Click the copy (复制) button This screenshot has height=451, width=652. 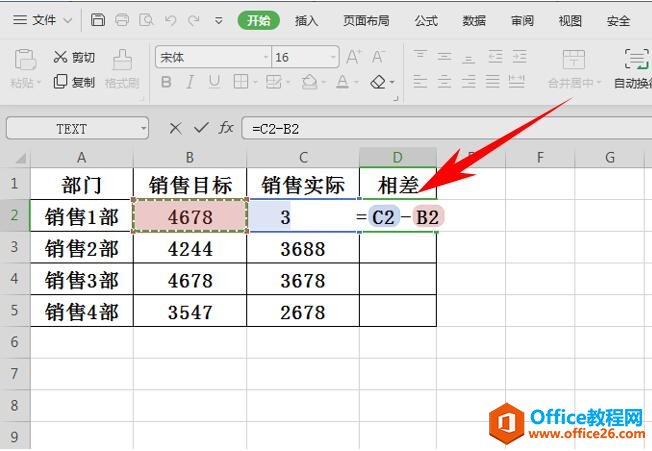(x=75, y=82)
